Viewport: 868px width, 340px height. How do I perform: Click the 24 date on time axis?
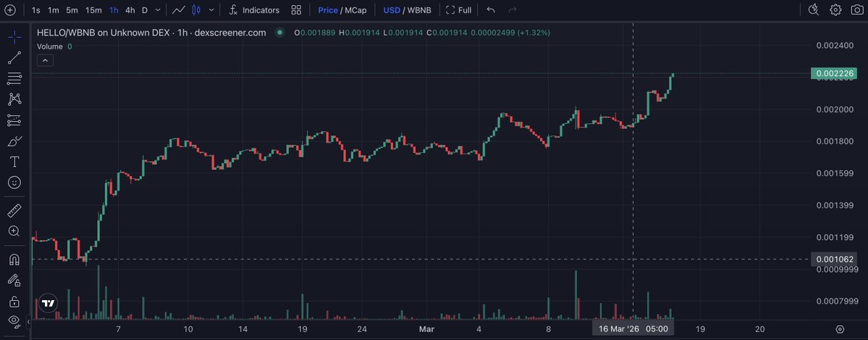click(x=362, y=329)
